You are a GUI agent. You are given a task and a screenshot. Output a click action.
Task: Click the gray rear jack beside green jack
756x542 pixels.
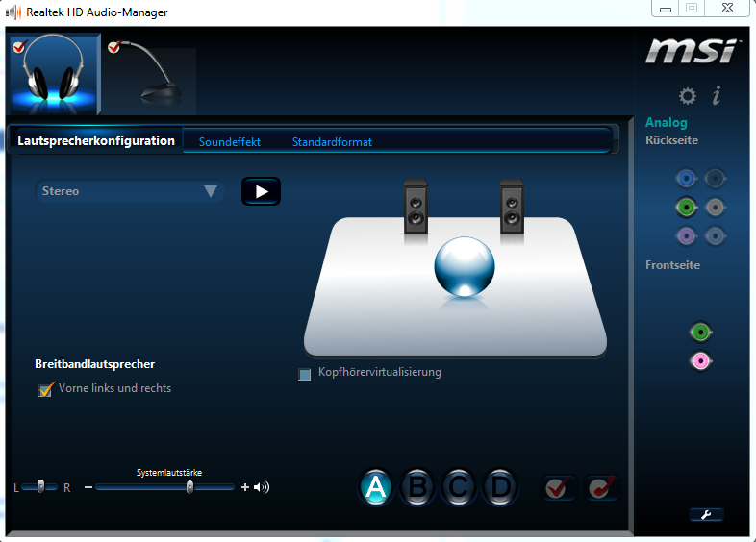[x=716, y=208]
